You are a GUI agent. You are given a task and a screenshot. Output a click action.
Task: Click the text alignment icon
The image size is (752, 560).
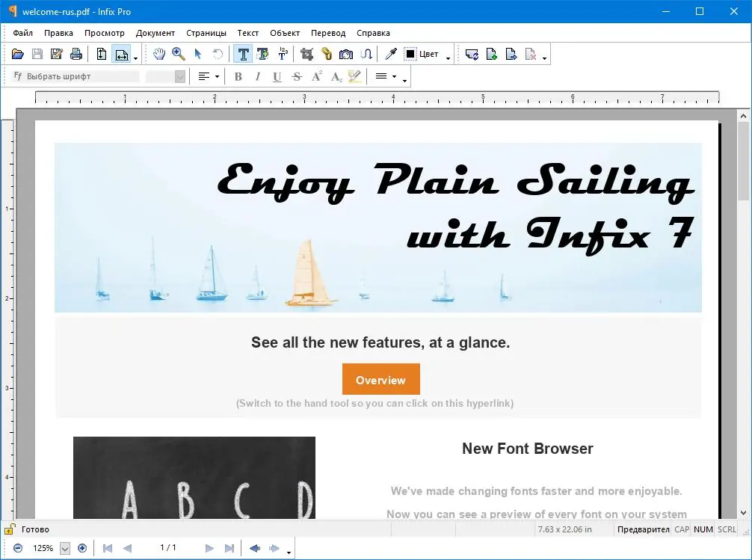point(204,76)
